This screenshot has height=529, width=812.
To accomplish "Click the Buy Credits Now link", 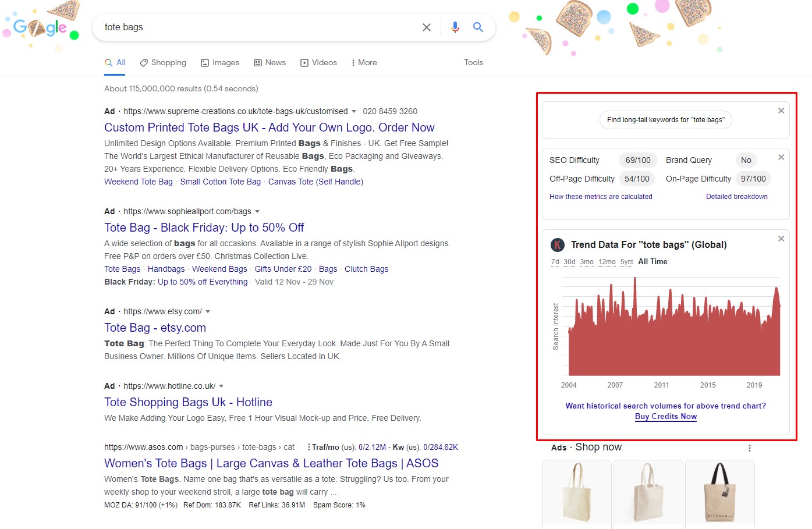I will pos(666,417).
